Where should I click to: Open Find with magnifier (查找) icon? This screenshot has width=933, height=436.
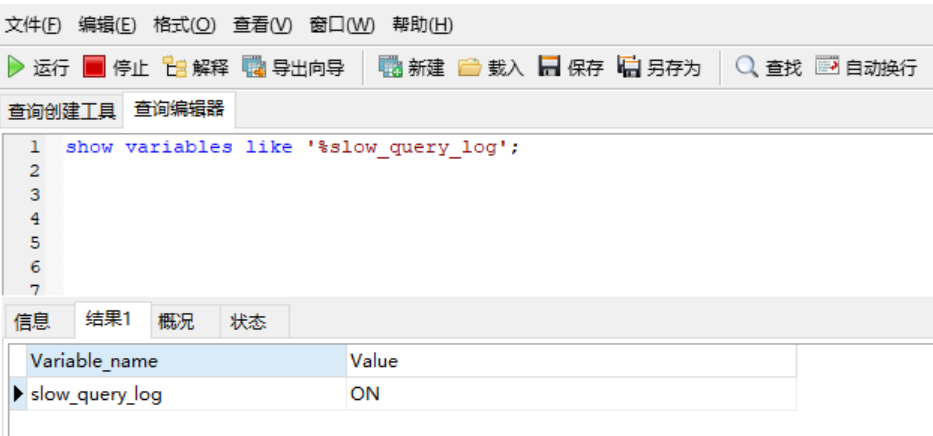click(747, 67)
